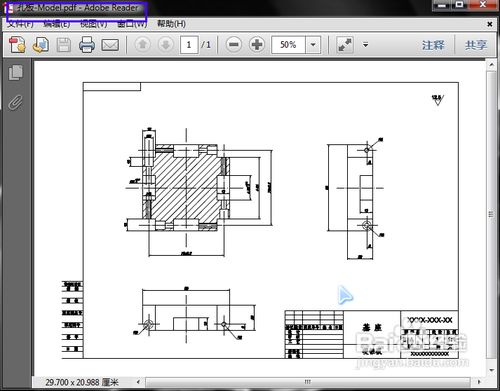The image size is (500, 391).
Task: Toggle full screen read mode icon
Action: (345, 45)
